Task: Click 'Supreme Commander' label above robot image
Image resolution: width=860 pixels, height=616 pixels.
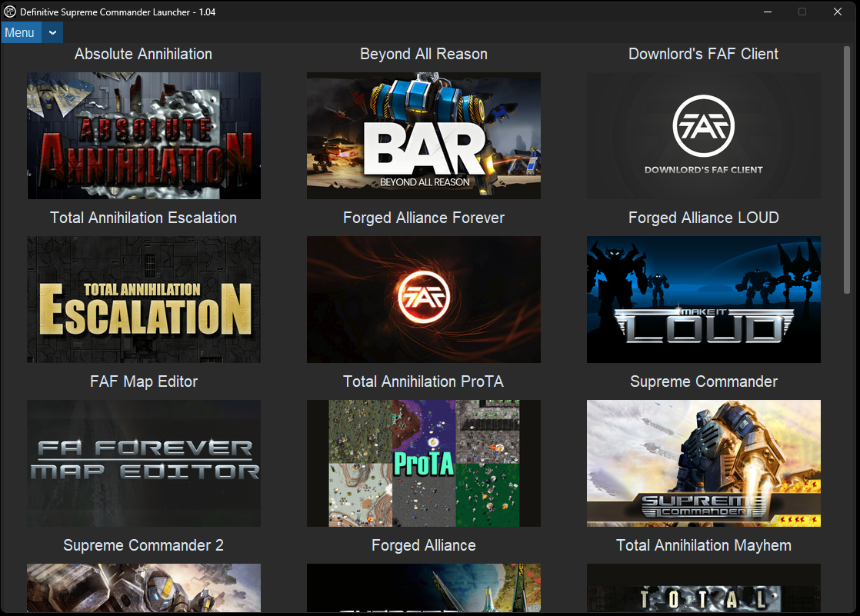Action: click(x=704, y=381)
